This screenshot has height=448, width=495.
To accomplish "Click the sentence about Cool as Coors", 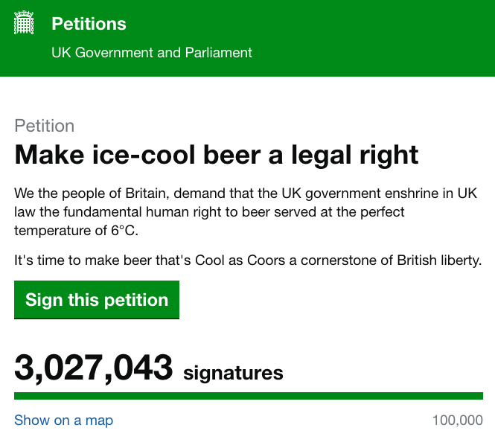I will [248, 260].
